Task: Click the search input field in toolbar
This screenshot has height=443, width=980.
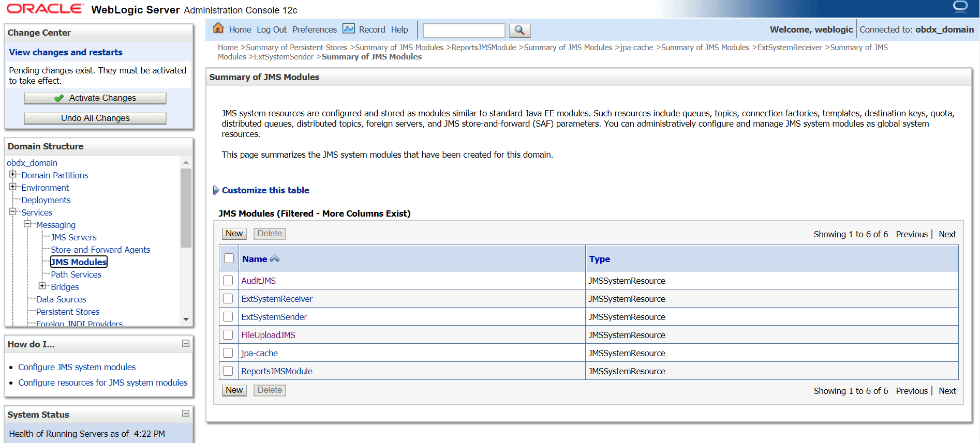Action: [464, 30]
